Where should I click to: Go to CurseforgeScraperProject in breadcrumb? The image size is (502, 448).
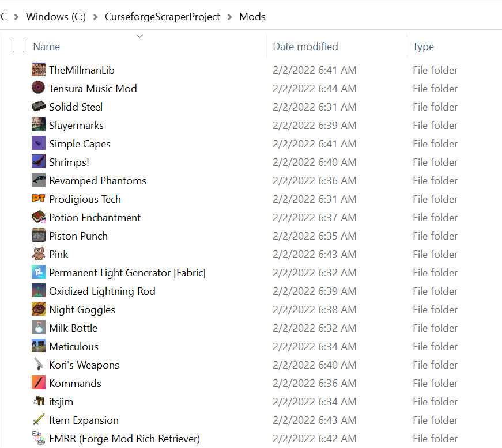(163, 17)
